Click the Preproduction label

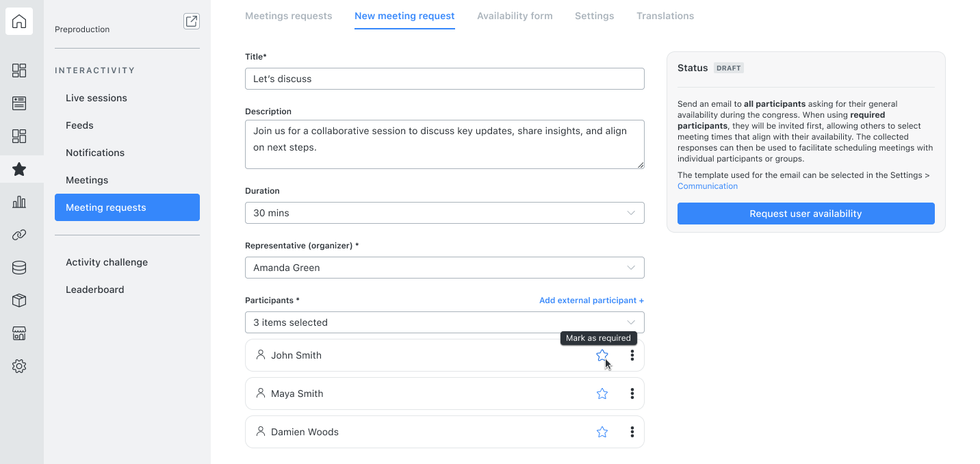82,29
